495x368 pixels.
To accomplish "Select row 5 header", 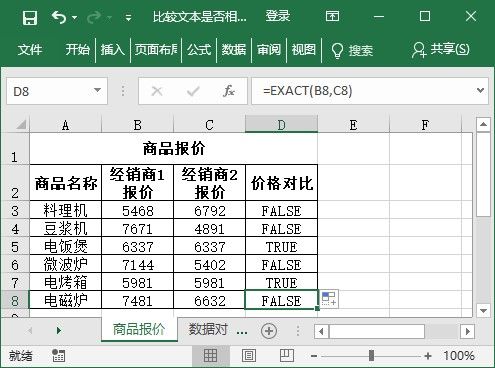I will click(15, 246).
